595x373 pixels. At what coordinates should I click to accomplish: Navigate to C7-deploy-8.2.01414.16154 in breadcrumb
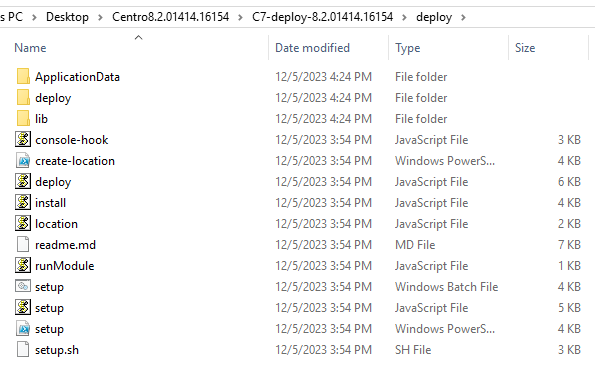(323, 17)
